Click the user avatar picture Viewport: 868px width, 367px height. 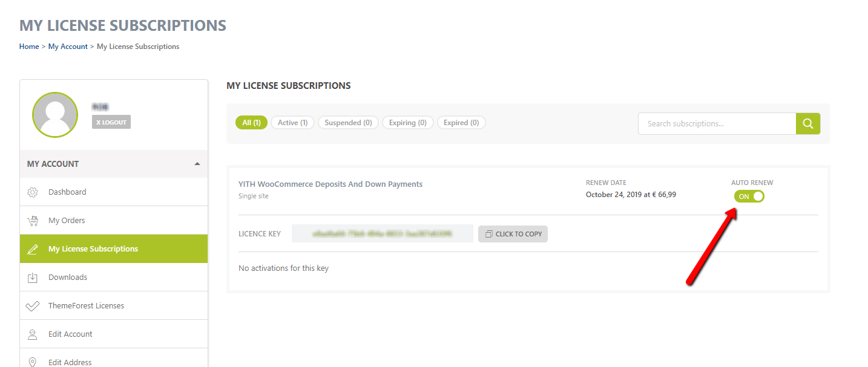coord(55,115)
